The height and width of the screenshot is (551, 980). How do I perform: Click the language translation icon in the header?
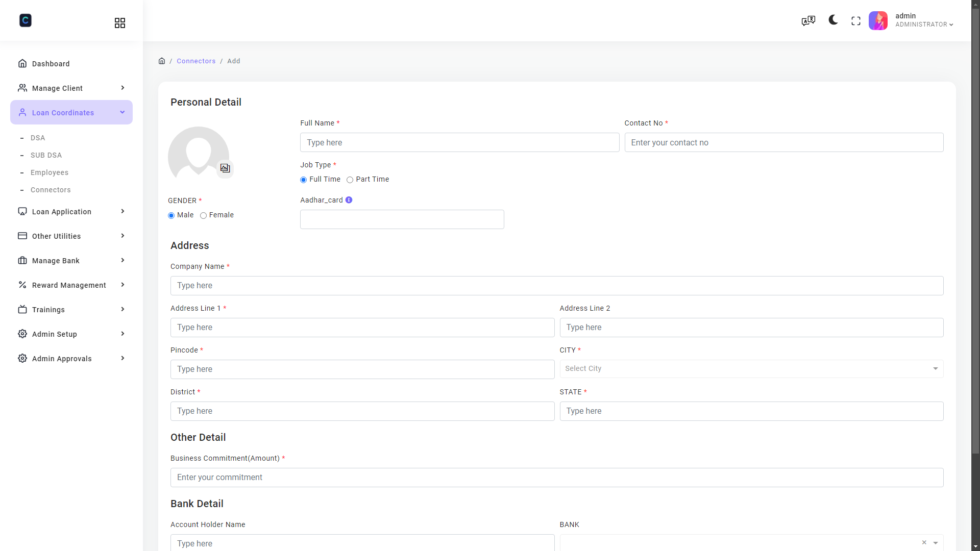(808, 20)
